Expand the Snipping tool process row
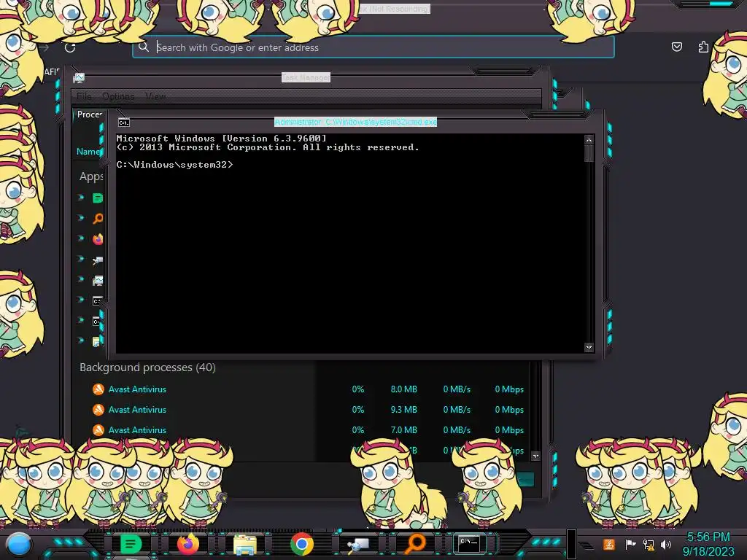 point(81,259)
